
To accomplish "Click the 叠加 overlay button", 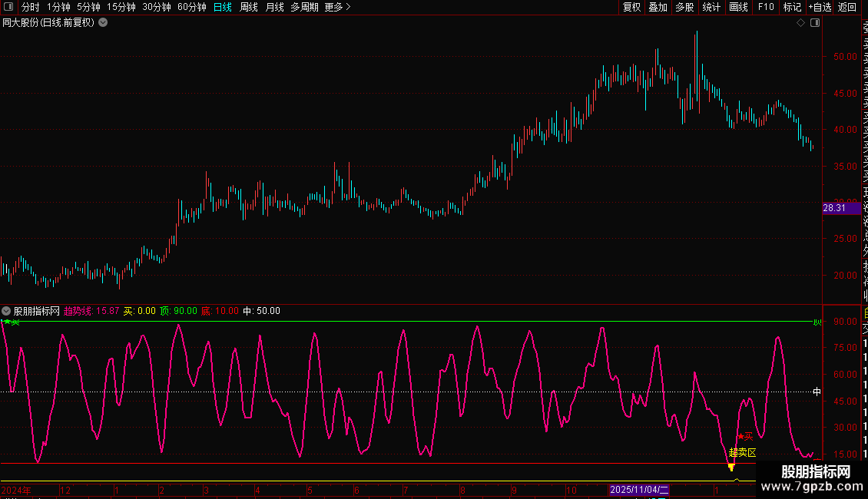I will click(658, 7).
